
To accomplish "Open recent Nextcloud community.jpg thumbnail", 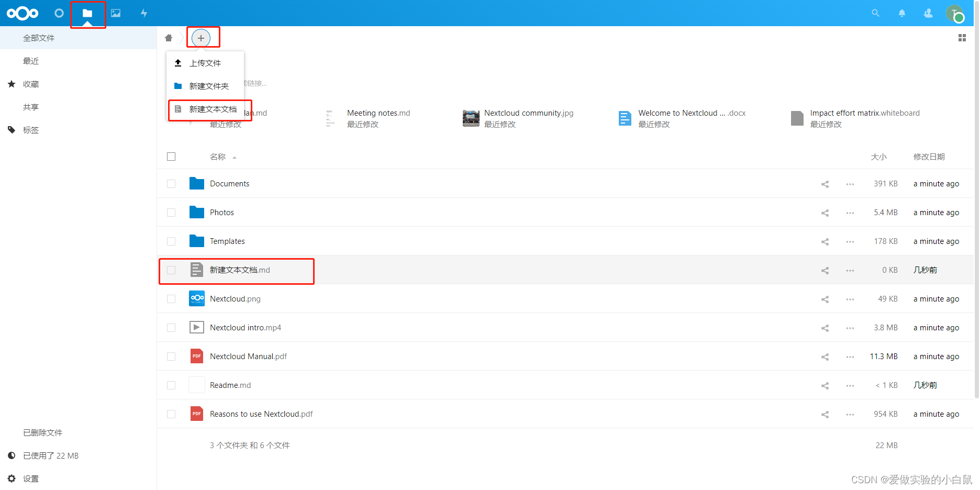I will point(471,118).
